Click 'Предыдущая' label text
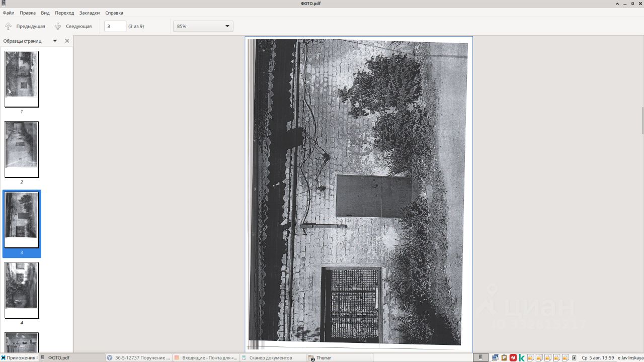Viewport: 644px width, 362px height. (31, 26)
